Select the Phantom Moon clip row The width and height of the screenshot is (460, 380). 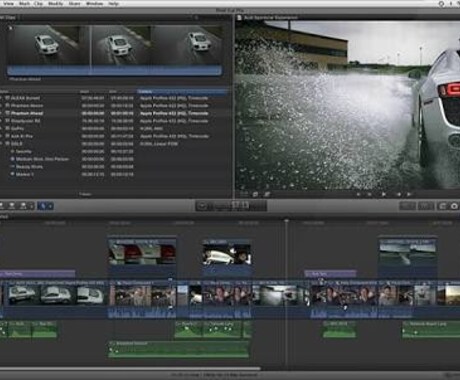(114, 106)
